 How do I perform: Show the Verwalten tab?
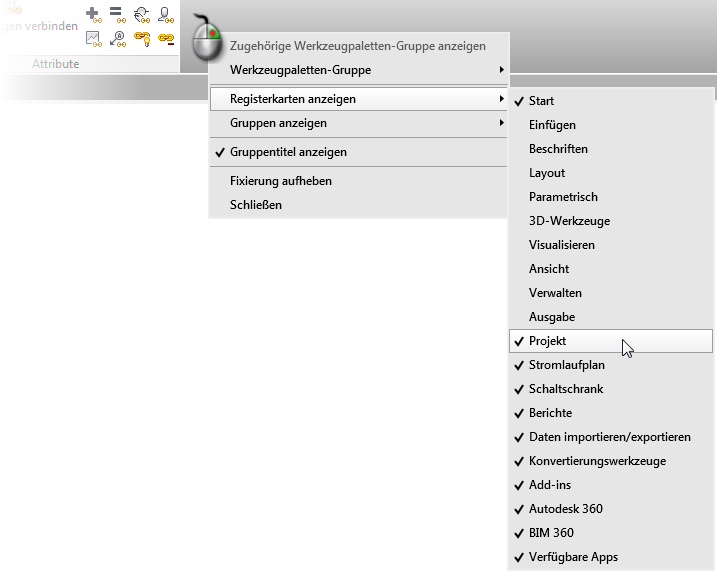pos(611,293)
